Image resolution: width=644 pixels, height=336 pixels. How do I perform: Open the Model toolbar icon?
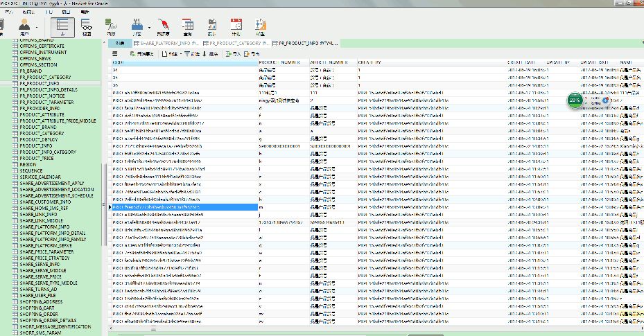coord(259,26)
